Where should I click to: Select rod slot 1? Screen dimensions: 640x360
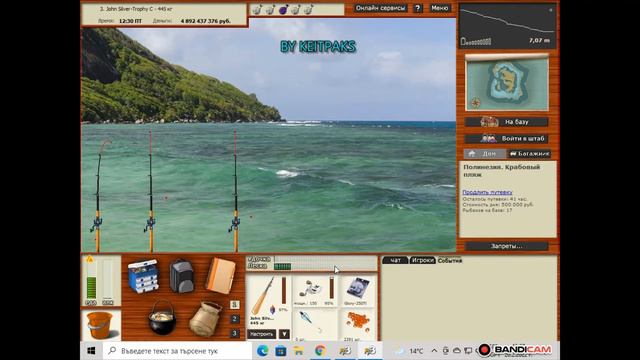[234, 304]
